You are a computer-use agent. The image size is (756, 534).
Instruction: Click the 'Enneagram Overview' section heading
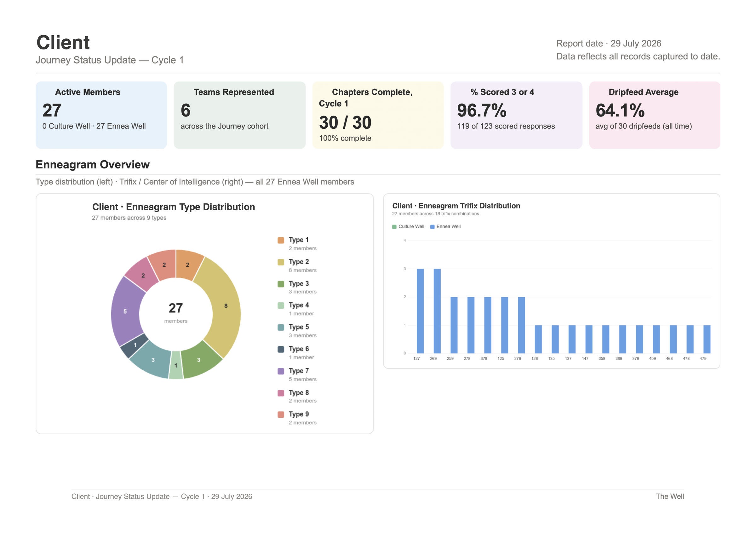point(93,164)
